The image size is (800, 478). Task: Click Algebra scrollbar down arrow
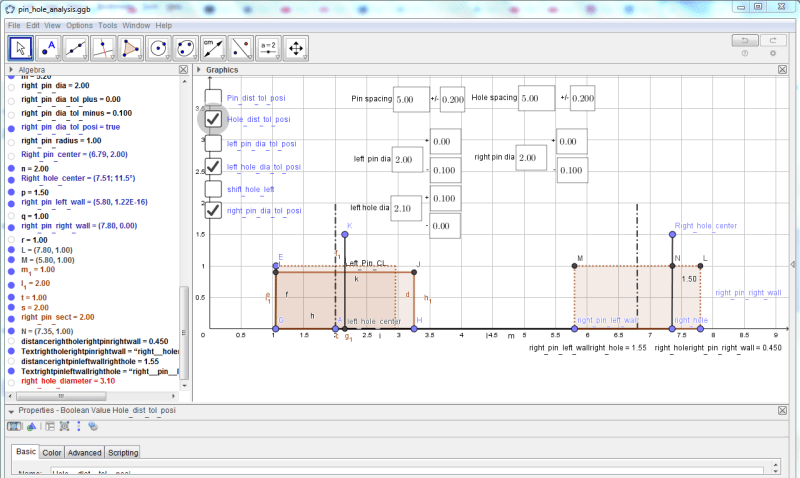(185, 385)
